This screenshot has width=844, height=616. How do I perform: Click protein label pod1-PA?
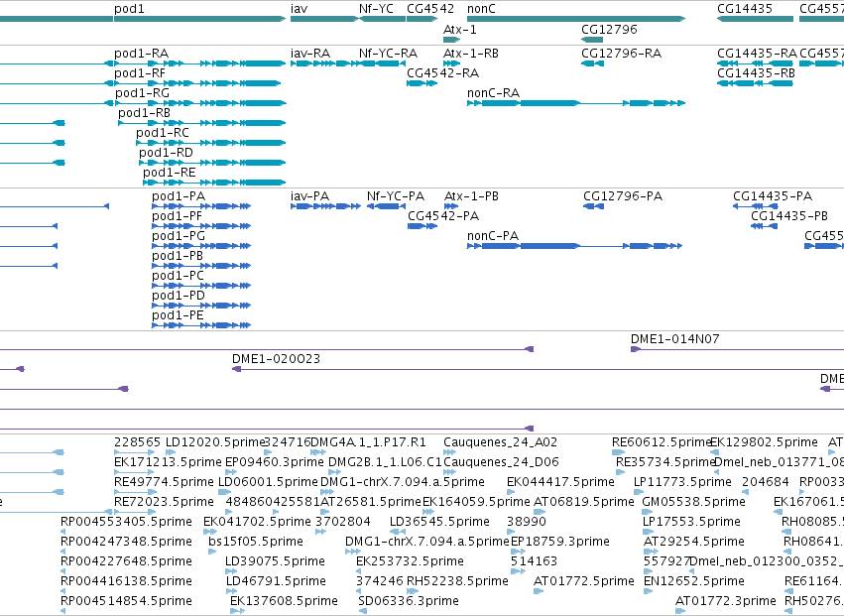pos(179,196)
